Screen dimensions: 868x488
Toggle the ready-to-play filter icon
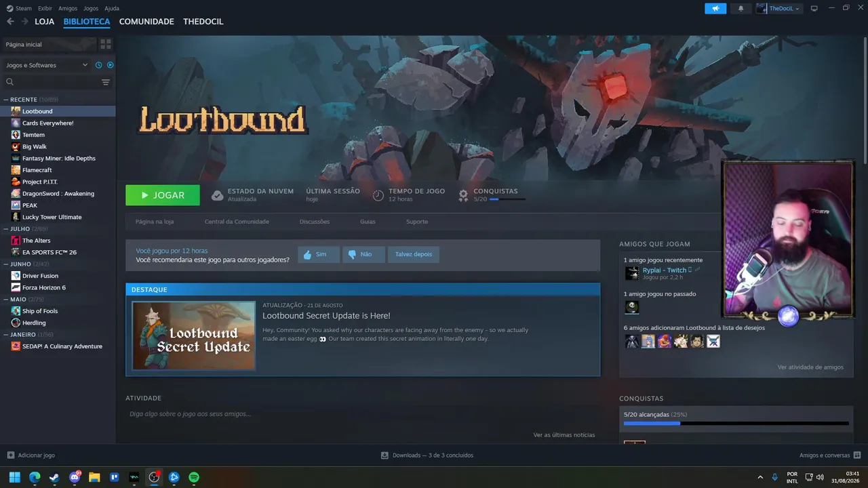click(111, 65)
